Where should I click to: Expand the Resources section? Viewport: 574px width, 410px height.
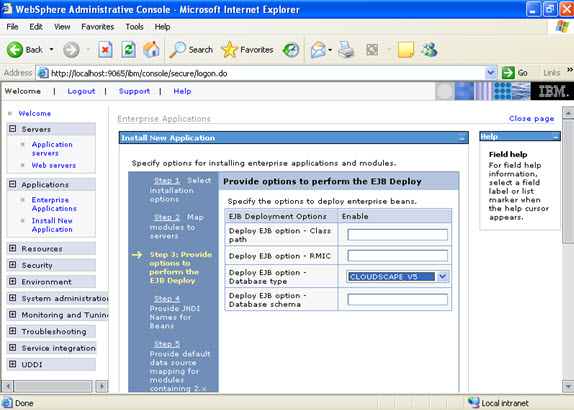point(12,248)
